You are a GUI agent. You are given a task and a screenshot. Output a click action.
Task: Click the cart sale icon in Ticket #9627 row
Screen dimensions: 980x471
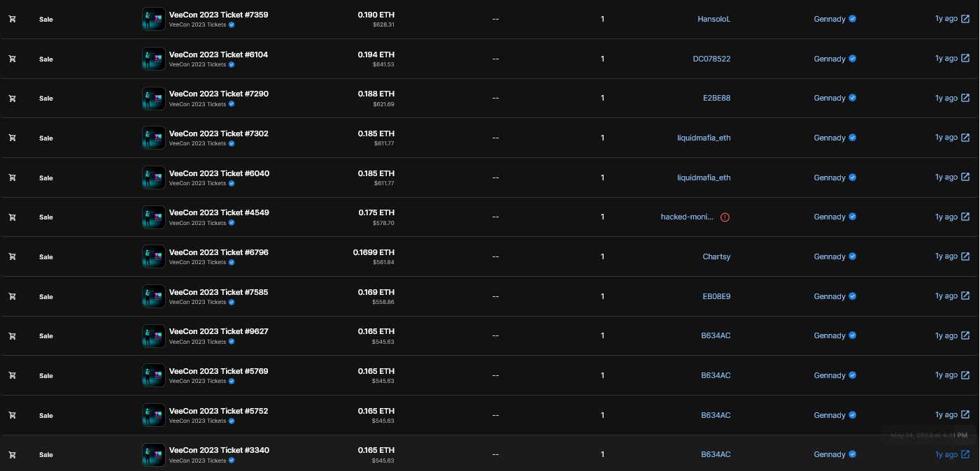pos(12,335)
